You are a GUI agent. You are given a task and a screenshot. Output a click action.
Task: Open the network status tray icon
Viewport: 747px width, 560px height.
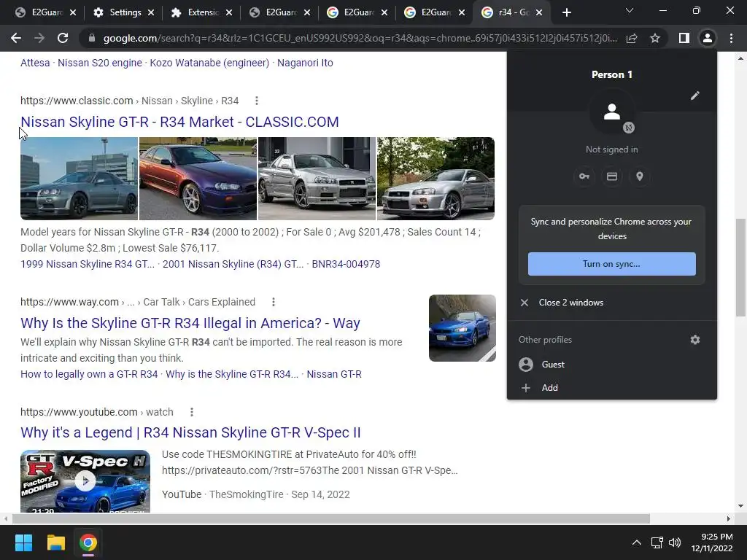(x=657, y=542)
